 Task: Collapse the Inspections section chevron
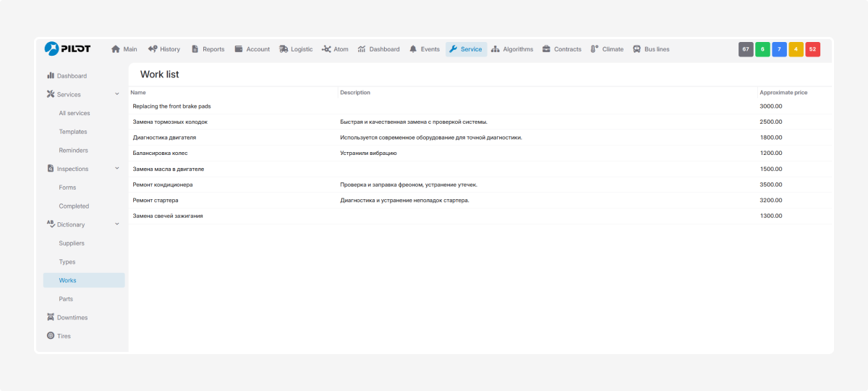coord(117,169)
